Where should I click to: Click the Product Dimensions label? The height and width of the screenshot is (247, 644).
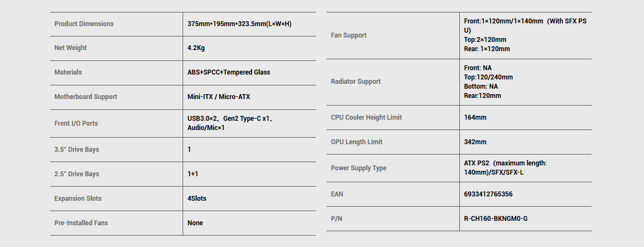coord(84,24)
